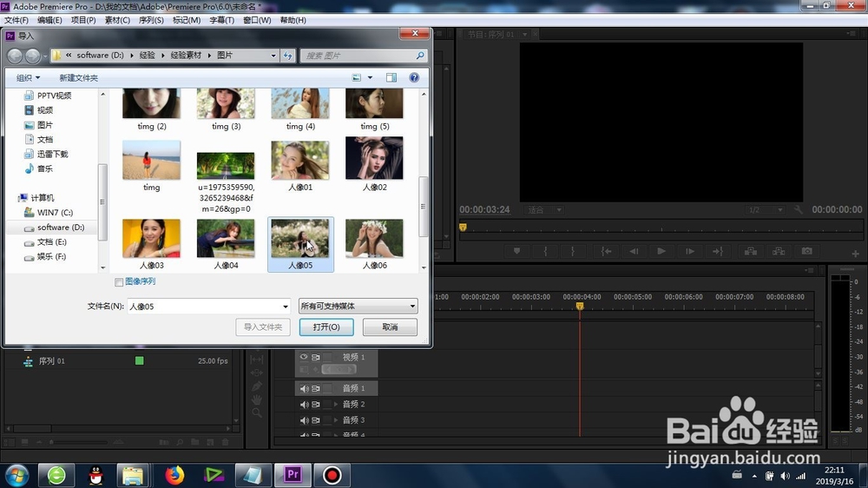This screenshot has height=488, width=868.
Task: Toggle 视频 1 track visibility eye
Action: click(304, 357)
